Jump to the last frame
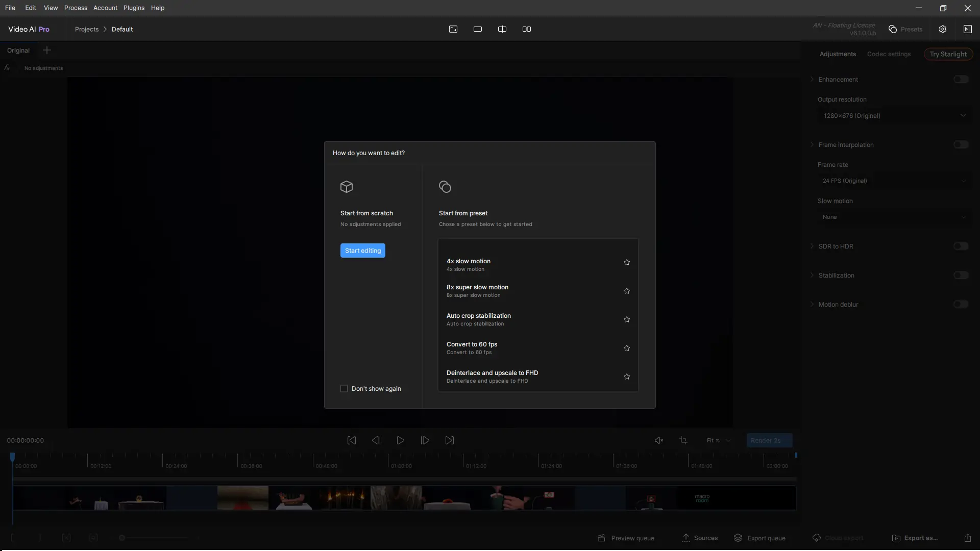980x551 pixels. point(449,440)
